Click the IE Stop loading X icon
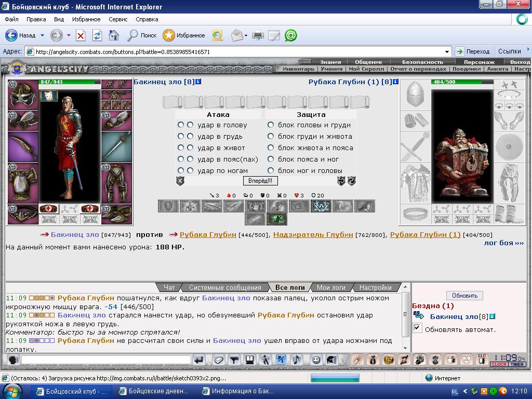 coord(81,35)
